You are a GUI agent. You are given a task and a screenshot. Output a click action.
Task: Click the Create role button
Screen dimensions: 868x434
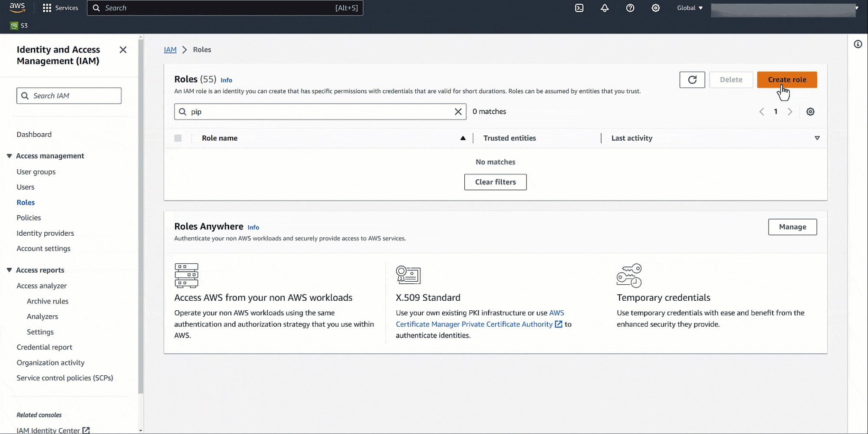point(787,80)
